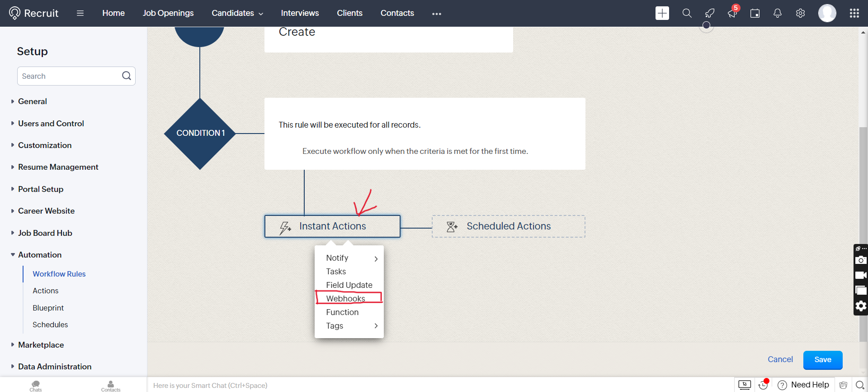Open Need Help in the bottom bar

803,385
